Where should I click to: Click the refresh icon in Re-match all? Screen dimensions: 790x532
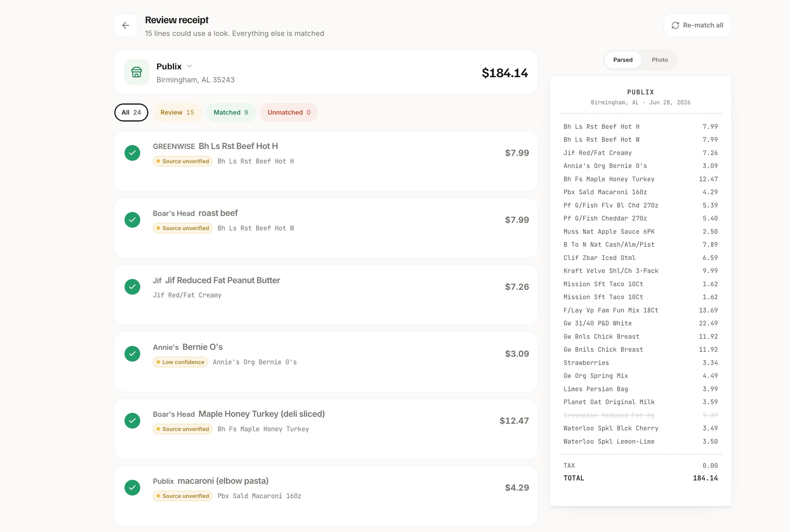675,25
